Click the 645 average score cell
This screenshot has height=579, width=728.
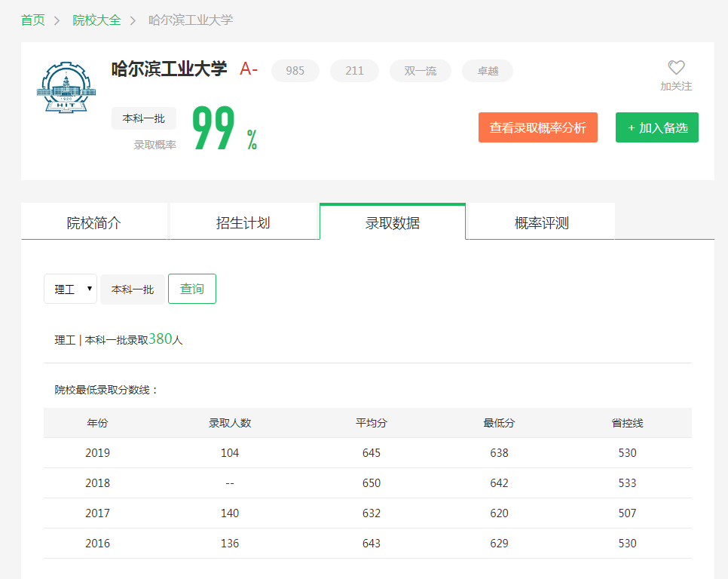click(372, 452)
